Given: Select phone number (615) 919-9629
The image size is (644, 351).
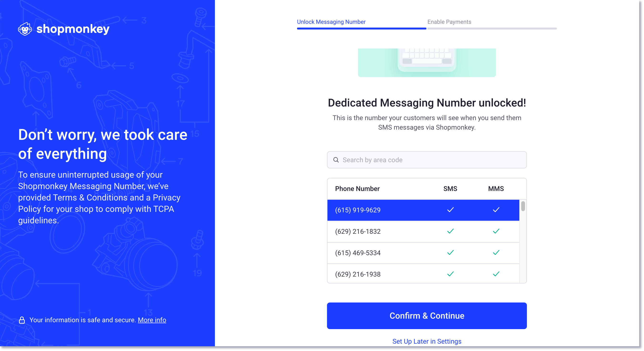Looking at the screenshot, I should pos(423,210).
